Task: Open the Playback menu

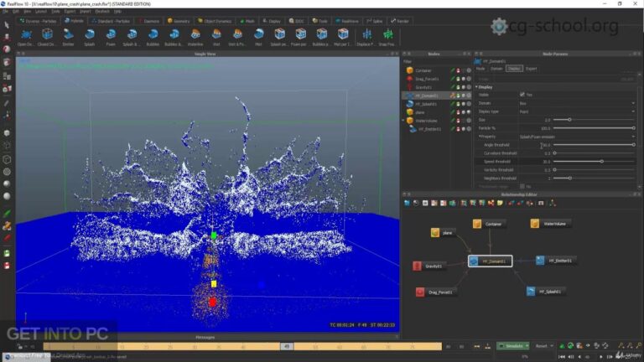Action: coord(102,12)
